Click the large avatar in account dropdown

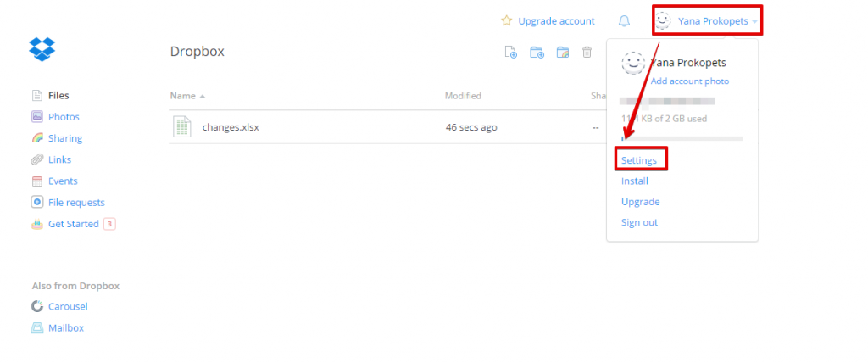tap(633, 63)
